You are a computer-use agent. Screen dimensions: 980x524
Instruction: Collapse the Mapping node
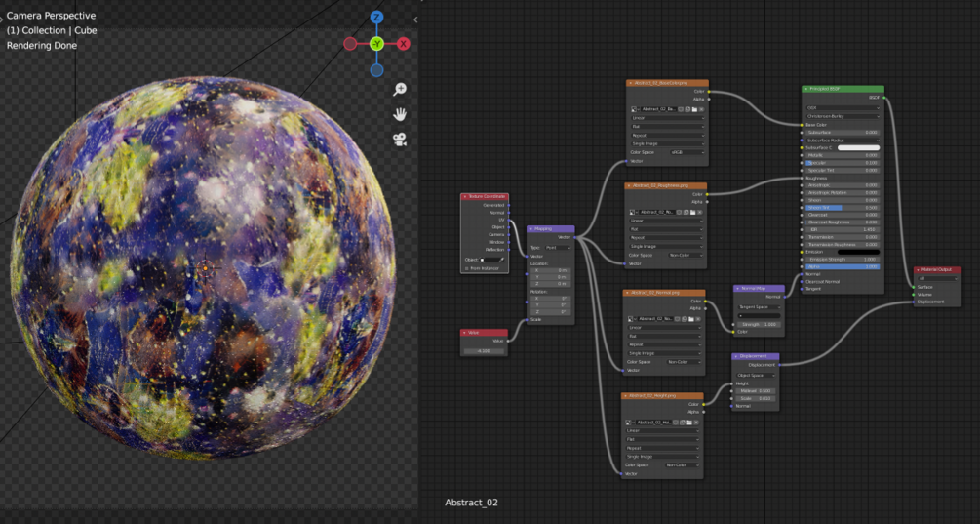pyautogui.click(x=531, y=229)
